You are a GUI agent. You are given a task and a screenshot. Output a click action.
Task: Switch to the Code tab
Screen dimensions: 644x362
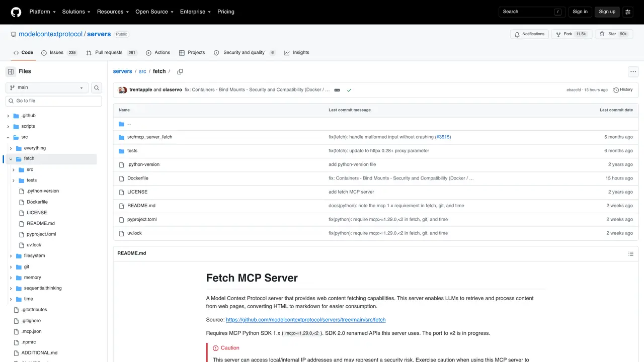coord(23,53)
